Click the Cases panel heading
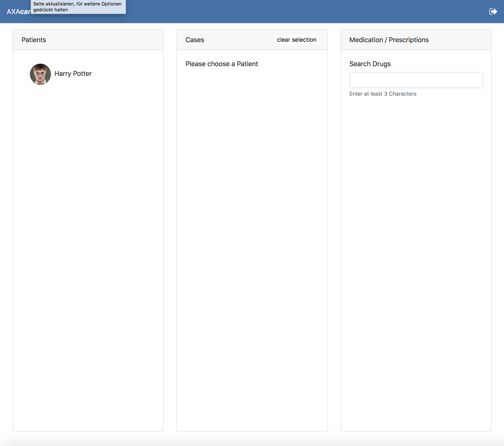 (x=195, y=40)
